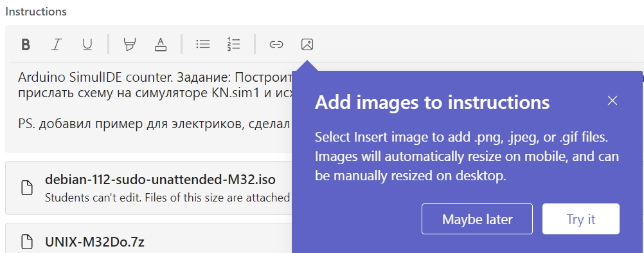Viewport: 644px width, 253px height.
Task: Apply italic formatting to the text
Action: pos(56,44)
